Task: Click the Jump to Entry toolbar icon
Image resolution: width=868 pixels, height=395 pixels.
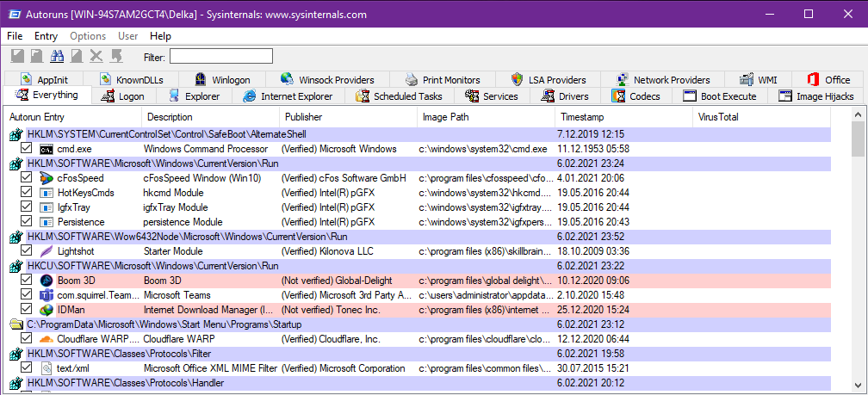Action: point(115,56)
